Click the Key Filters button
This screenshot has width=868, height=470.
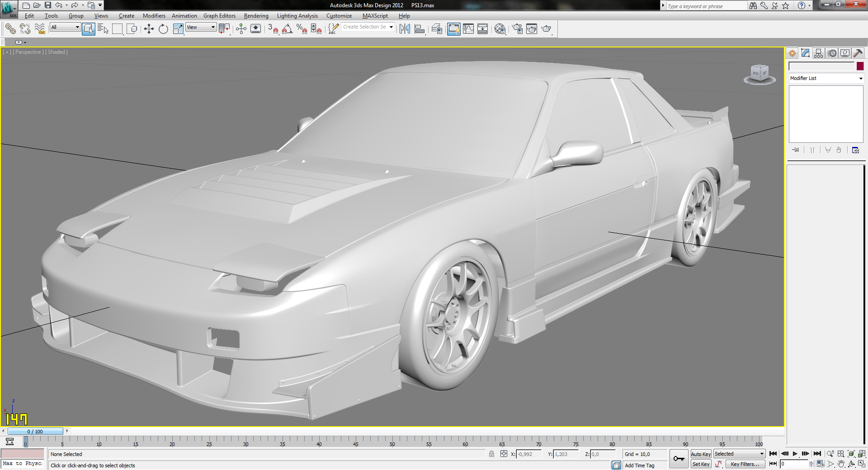745,464
